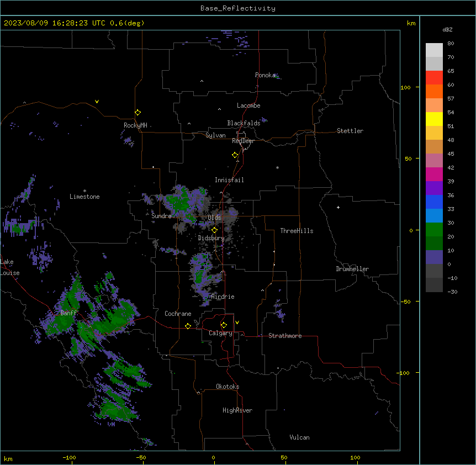This screenshot has height=465, width=476.
Task: Click the Base_Reflectivity title text
Action: point(238,8)
